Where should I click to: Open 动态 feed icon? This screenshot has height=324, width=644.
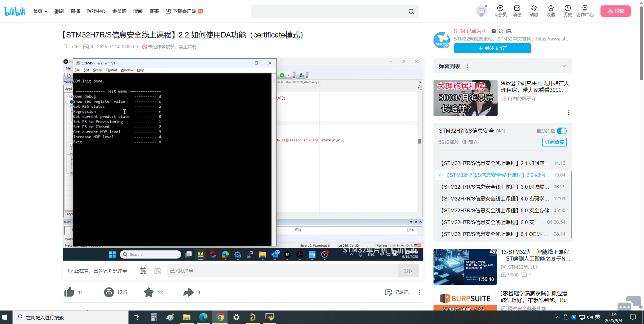tap(534, 11)
